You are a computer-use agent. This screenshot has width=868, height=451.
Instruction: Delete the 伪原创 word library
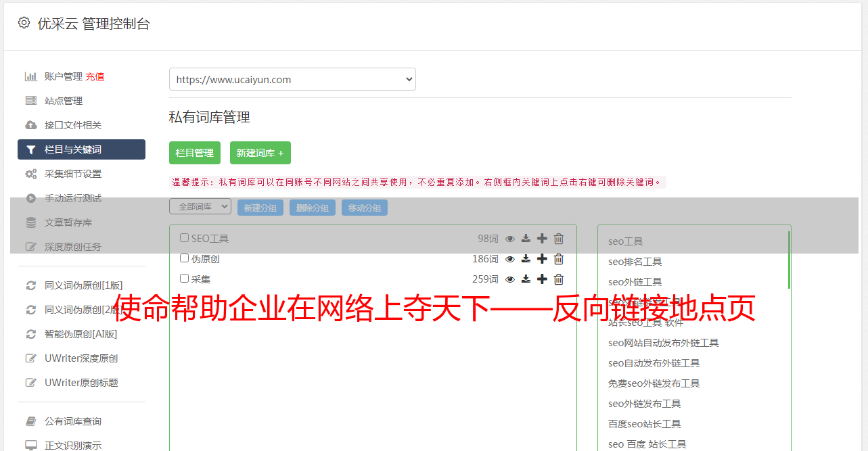click(x=559, y=259)
